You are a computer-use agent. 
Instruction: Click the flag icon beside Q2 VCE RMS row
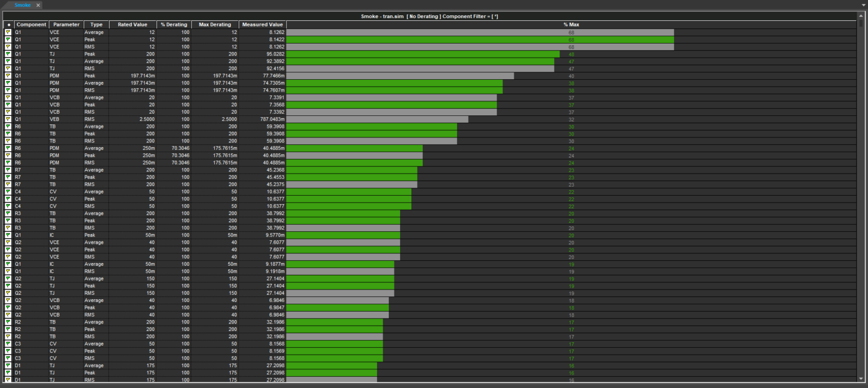8,257
